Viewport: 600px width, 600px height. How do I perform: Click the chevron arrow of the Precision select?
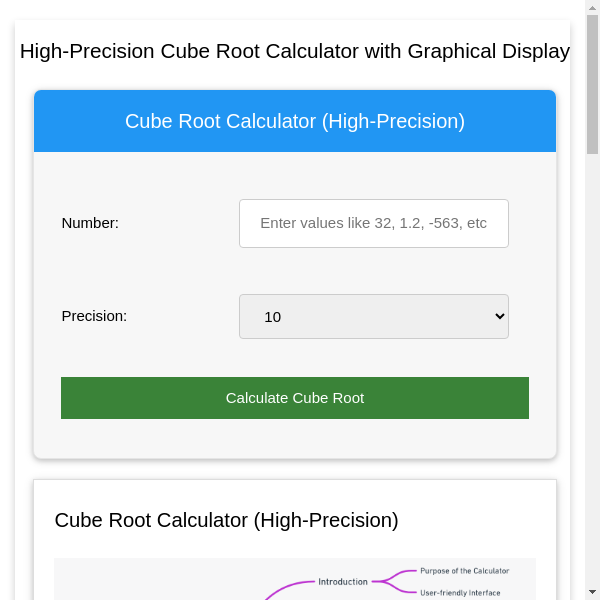pos(501,316)
